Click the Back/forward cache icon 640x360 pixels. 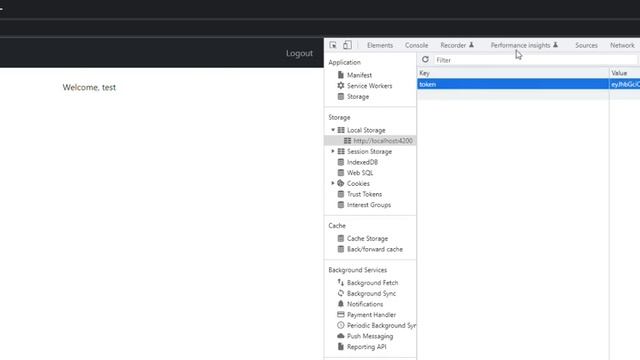(341, 249)
